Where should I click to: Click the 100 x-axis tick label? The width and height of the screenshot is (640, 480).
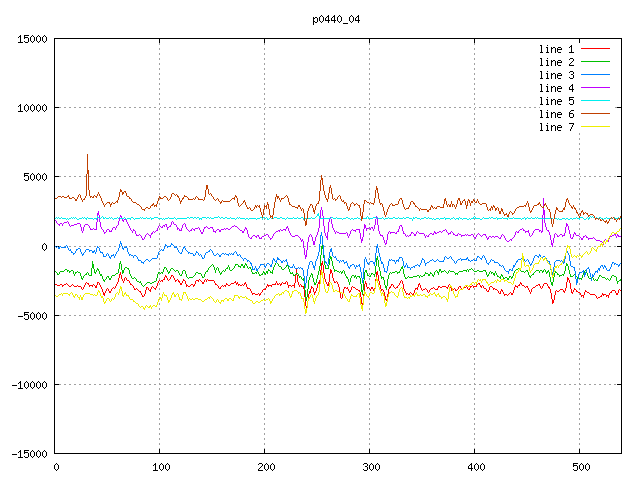(160, 467)
